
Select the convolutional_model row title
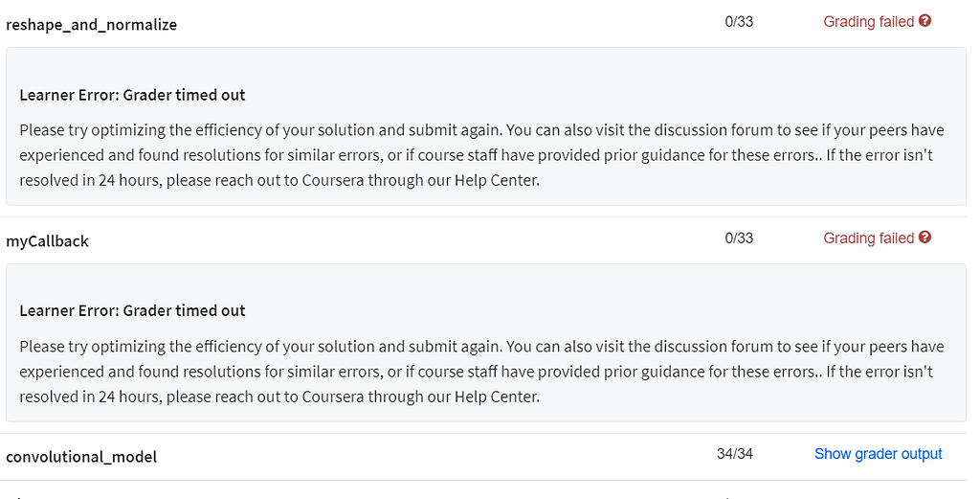click(x=81, y=457)
